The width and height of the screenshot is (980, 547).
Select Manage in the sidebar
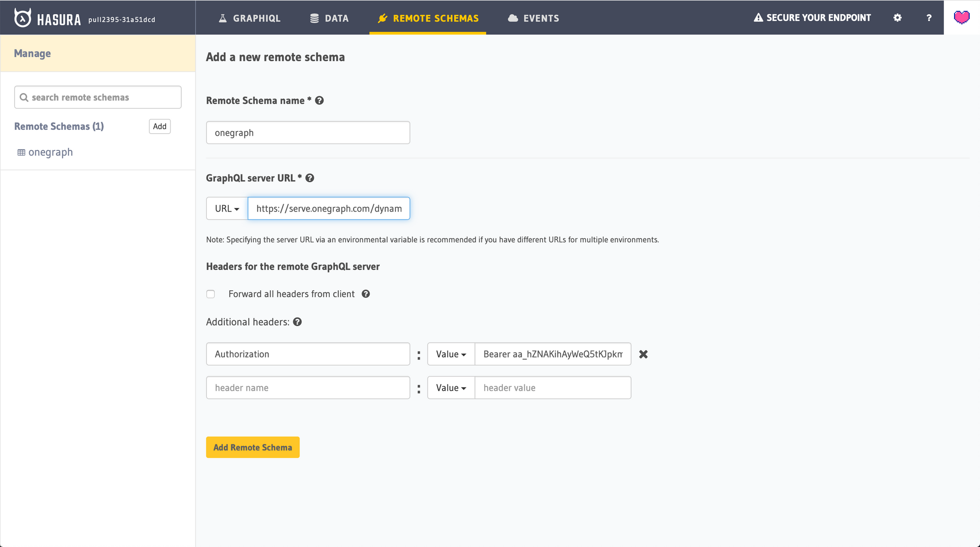click(x=32, y=53)
